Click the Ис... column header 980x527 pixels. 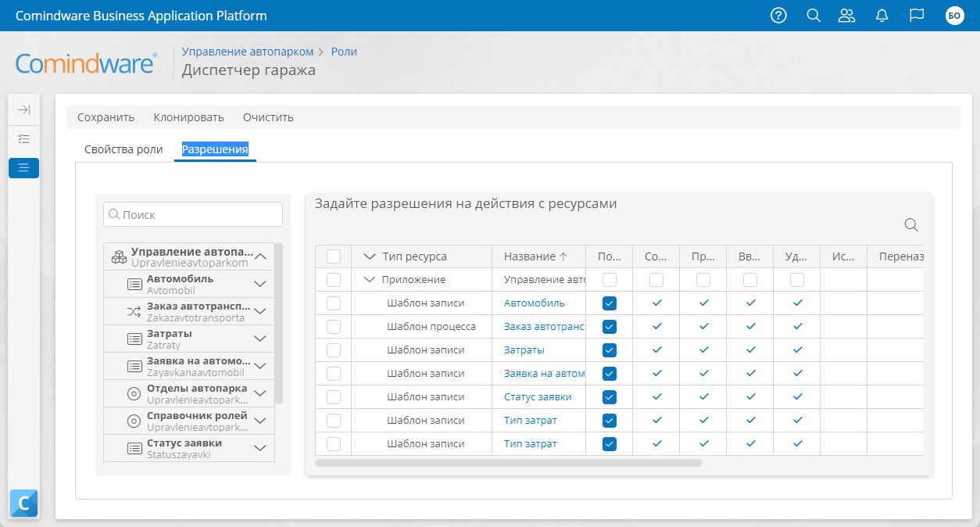(x=844, y=256)
